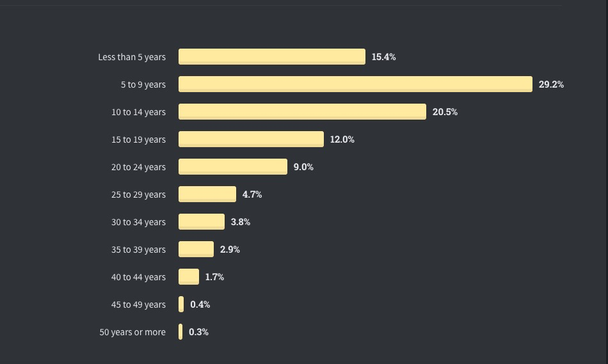The image size is (608, 364).
Task: Click the 'Less than 5 years' label
Action: (x=132, y=57)
